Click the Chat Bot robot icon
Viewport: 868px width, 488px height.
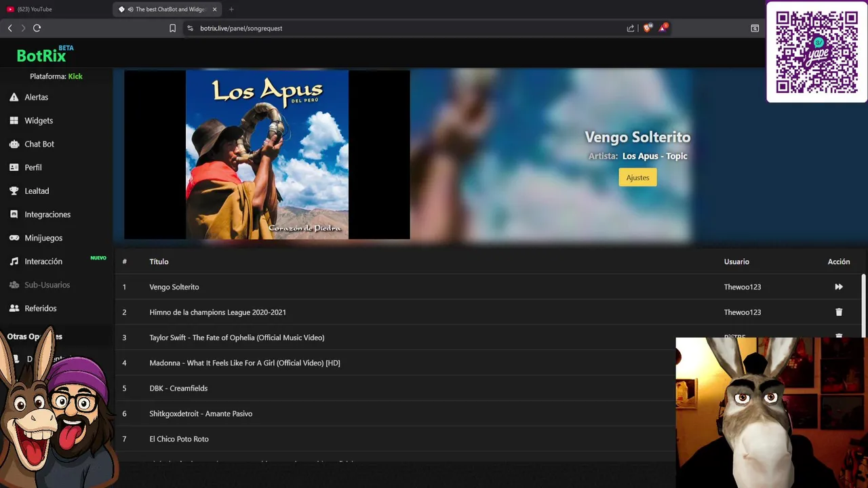[x=14, y=144]
